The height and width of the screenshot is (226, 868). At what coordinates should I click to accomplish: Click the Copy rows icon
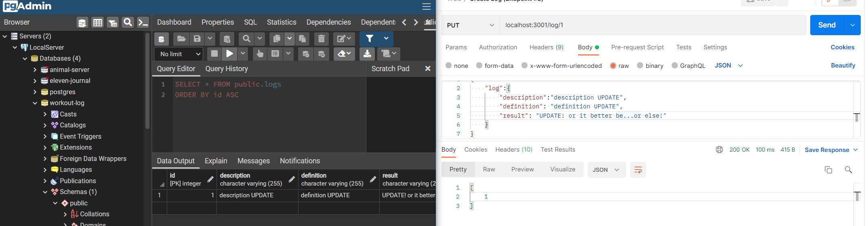[x=277, y=39]
